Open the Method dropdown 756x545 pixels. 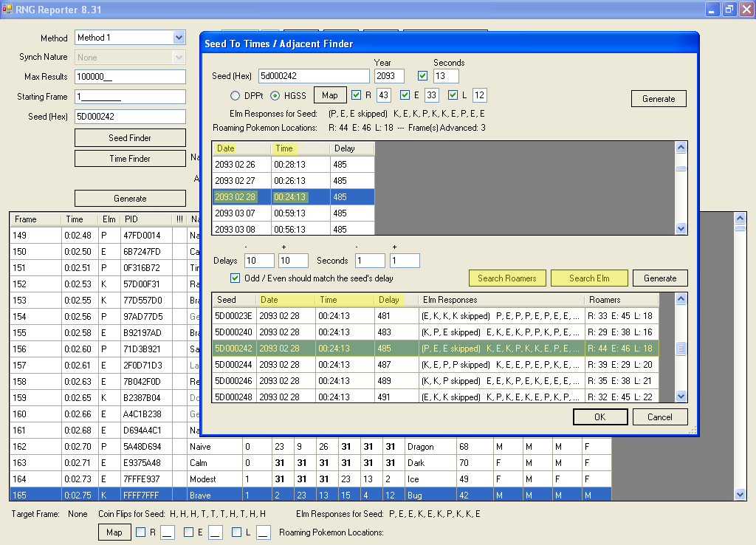[x=179, y=38]
